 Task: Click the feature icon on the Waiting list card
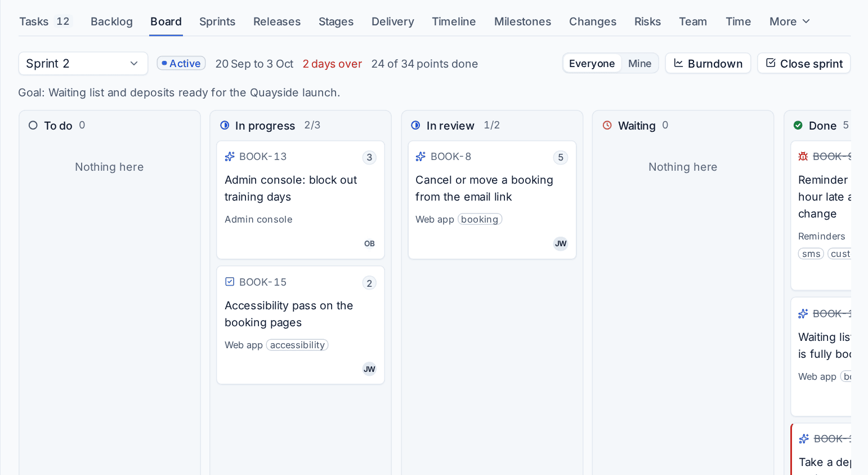point(803,314)
